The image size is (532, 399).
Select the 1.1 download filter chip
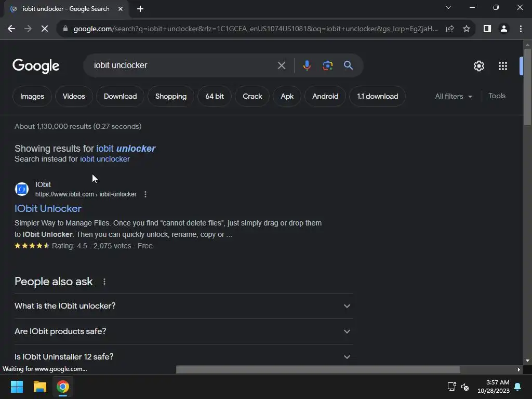click(377, 96)
